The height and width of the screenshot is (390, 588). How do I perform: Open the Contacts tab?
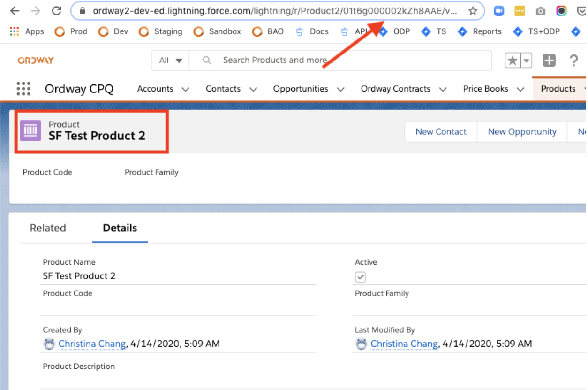click(x=223, y=89)
